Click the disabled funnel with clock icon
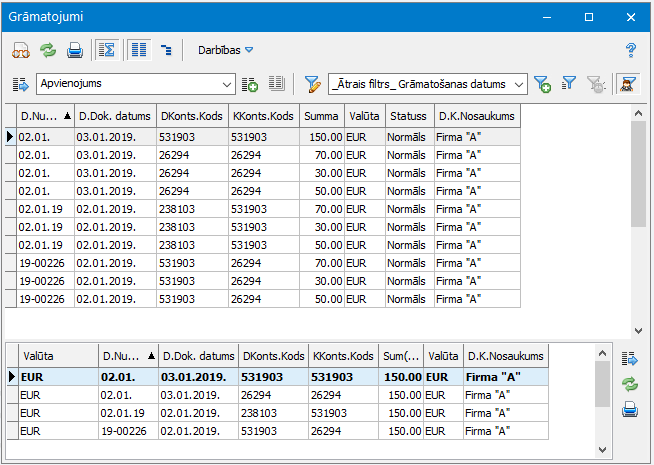Viewport: 654px width, 465px height. tap(596, 84)
